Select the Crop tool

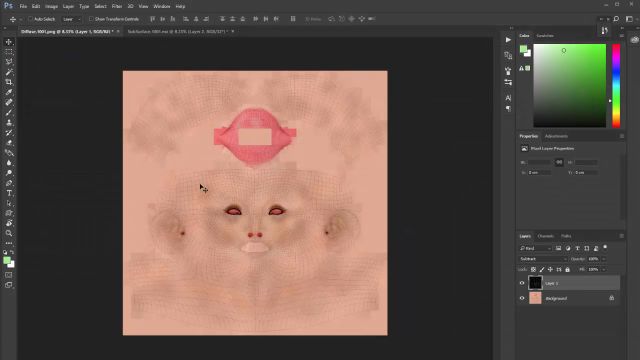point(9,82)
